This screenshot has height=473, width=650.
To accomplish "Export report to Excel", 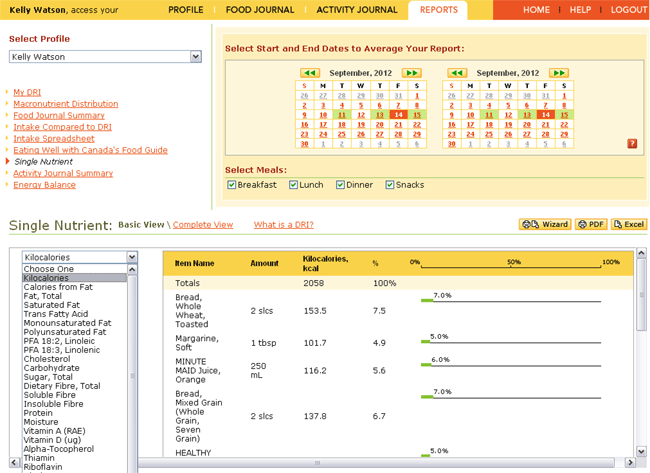I will (x=629, y=224).
